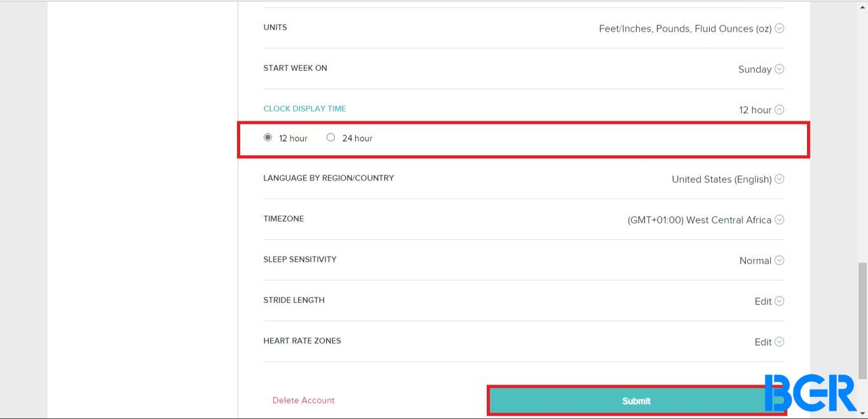Expand the Sleep Sensitivity chevron

[x=780, y=260]
